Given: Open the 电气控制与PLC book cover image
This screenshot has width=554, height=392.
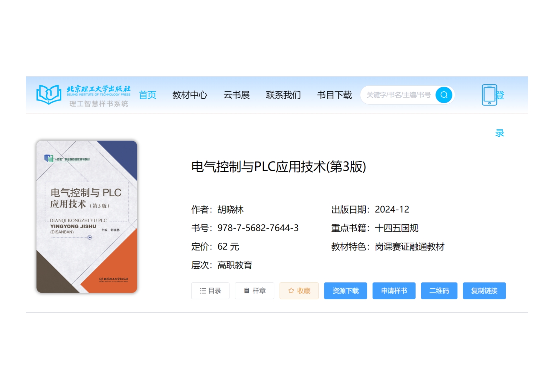Looking at the screenshot, I should (87, 217).
